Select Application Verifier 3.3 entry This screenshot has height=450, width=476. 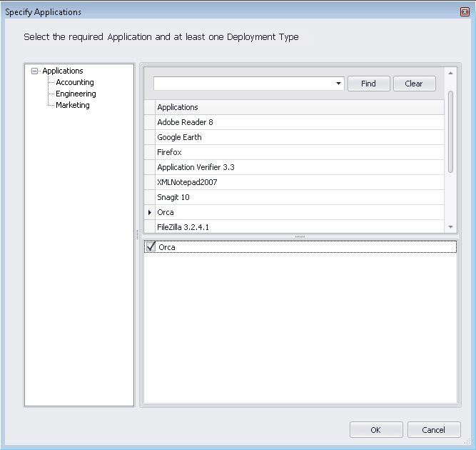(196, 167)
